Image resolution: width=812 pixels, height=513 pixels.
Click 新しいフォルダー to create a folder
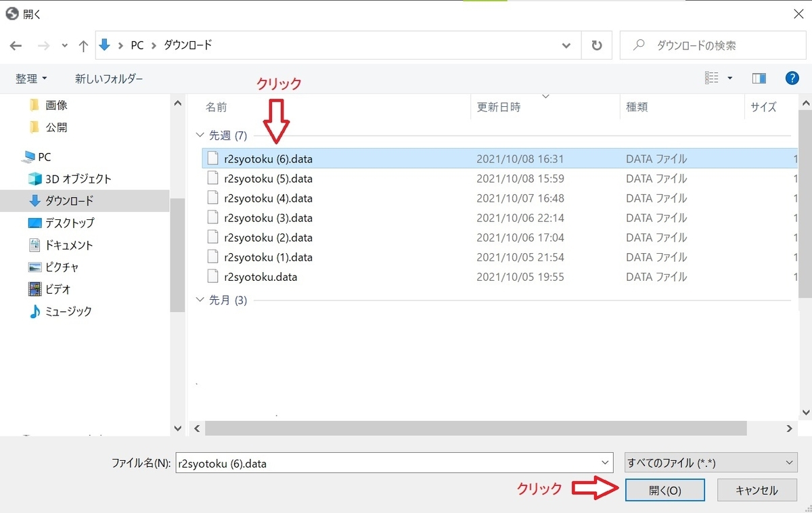tap(109, 78)
